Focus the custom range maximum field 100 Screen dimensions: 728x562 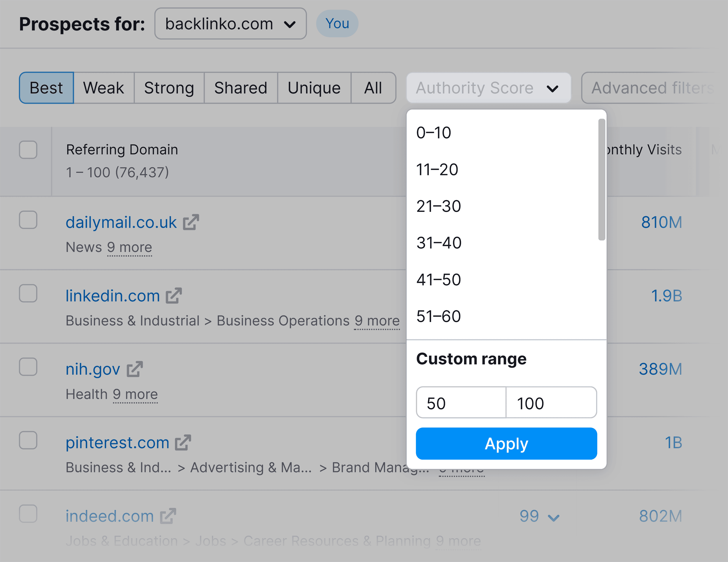point(551,403)
